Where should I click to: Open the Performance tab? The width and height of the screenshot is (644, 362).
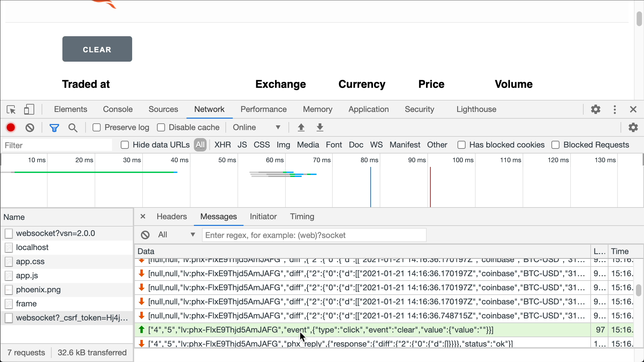pos(264,109)
